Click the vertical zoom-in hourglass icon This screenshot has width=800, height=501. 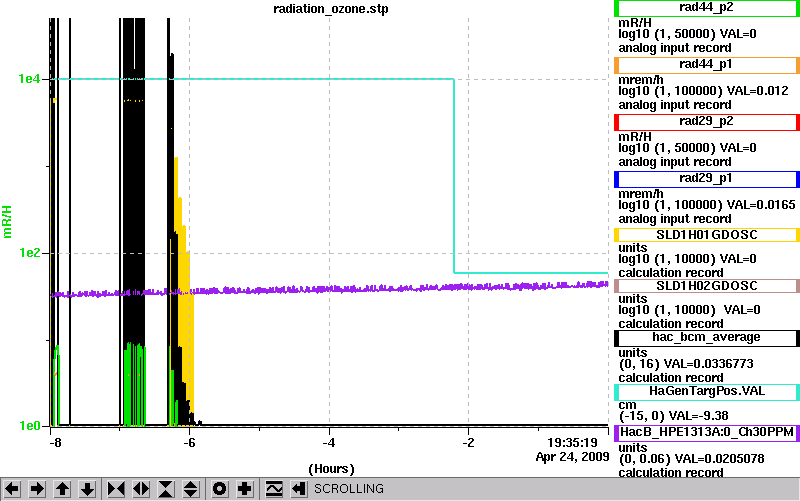point(166,489)
